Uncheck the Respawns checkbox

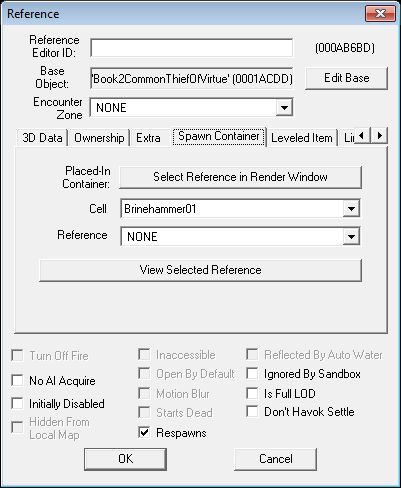[x=144, y=432]
